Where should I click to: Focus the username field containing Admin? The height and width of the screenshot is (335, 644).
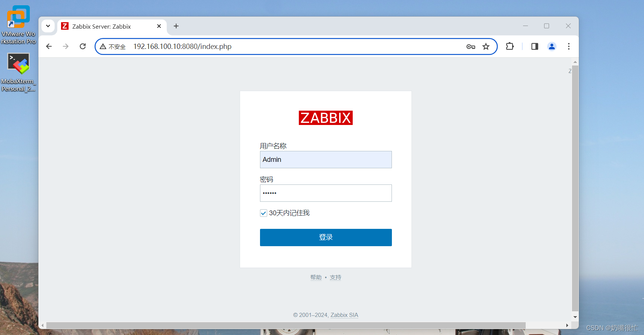pos(326,160)
